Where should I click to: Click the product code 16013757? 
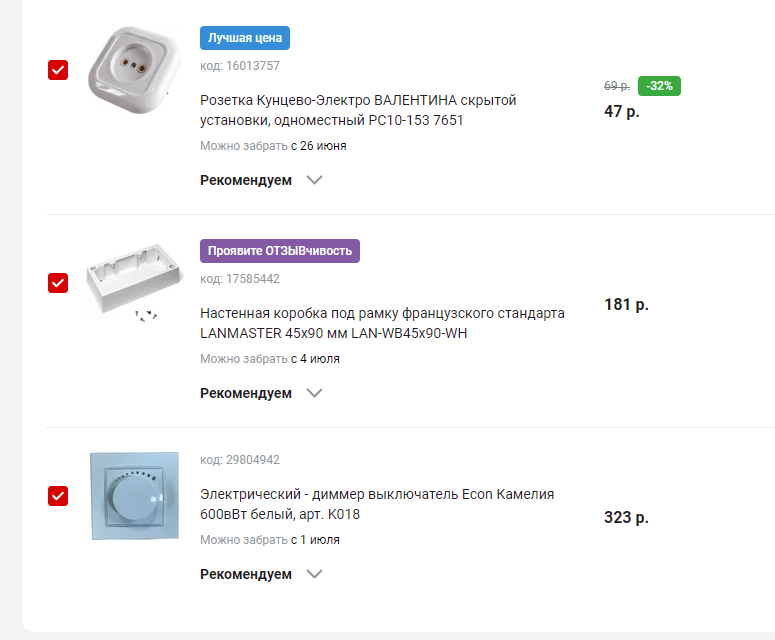click(x=240, y=66)
